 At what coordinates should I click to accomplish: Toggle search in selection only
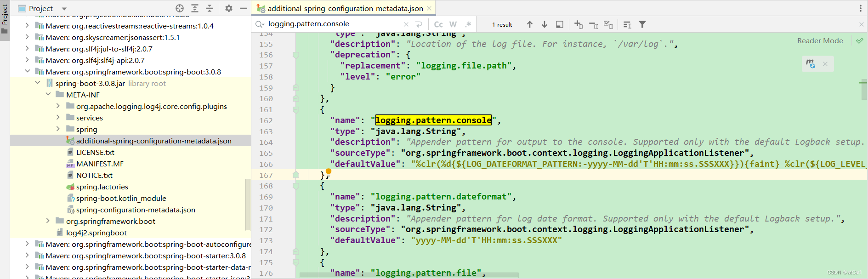tap(628, 25)
